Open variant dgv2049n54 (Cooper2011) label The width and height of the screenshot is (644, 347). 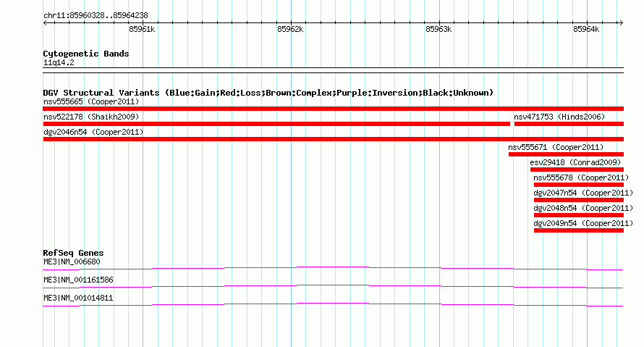pyautogui.click(x=583, y=223)
